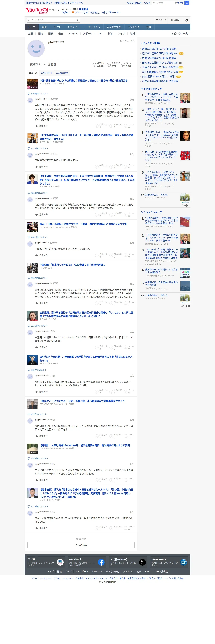215x644 pixels.
Task: Click the keyword input field
Action: (50, 20)
